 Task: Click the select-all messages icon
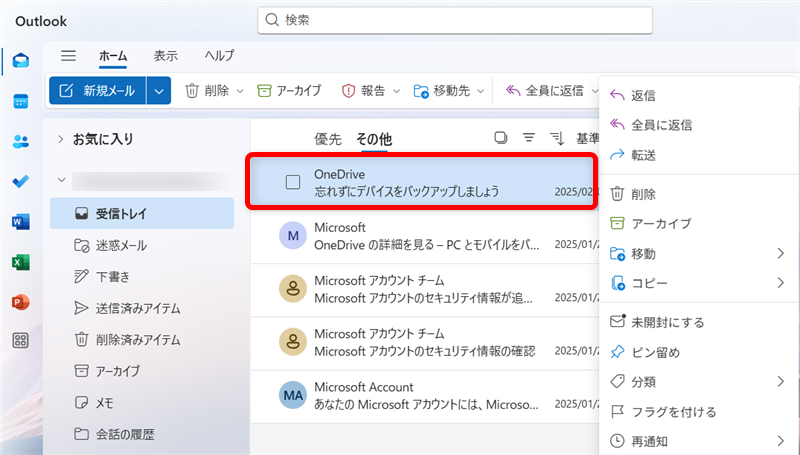501,137
